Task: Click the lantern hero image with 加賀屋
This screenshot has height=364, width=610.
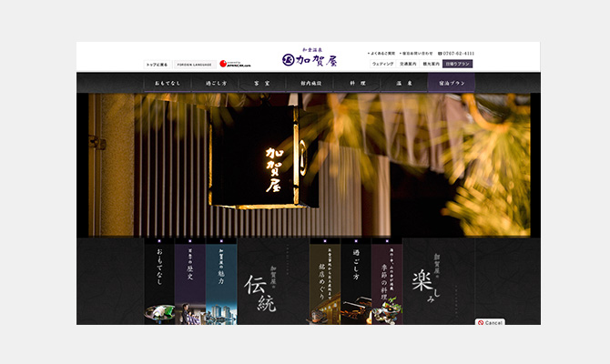Action: click(310, 165)
